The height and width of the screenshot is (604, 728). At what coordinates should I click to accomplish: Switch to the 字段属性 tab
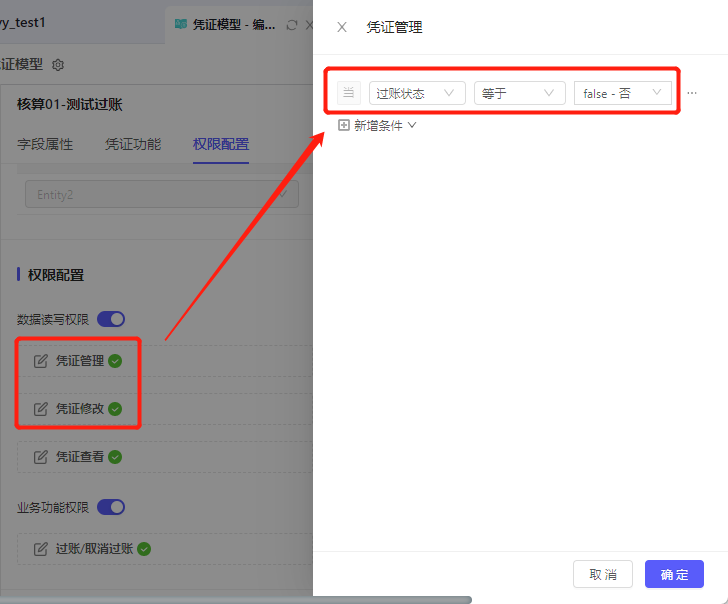[45, 144]
